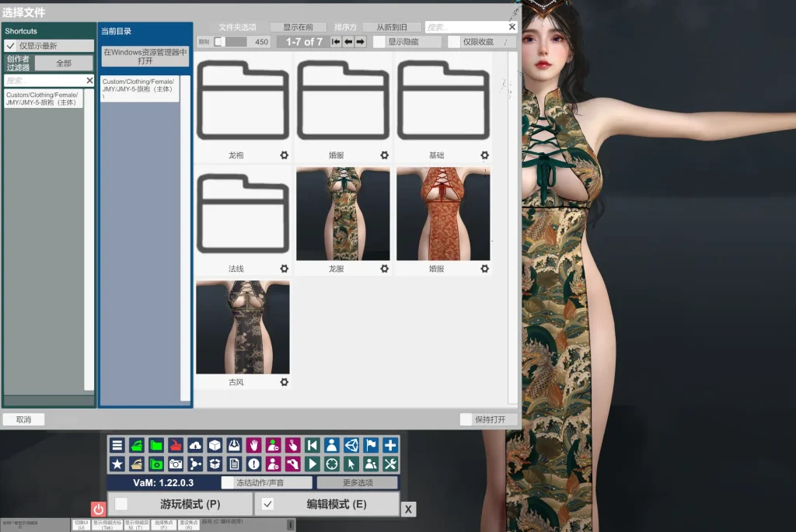The width and height of the screenshot is (796, 532).
Task: Click the exclamation mark alert icon
Action: [x=254, y=464]
